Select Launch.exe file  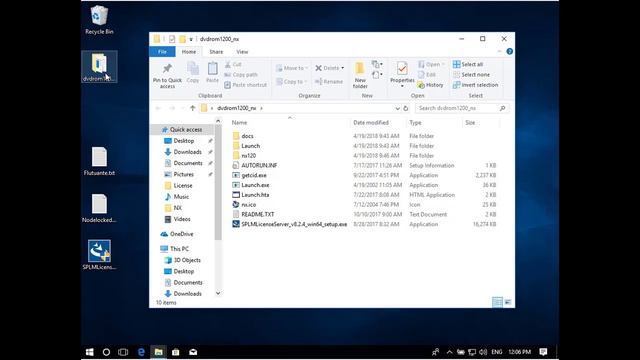tap(255, 185)
